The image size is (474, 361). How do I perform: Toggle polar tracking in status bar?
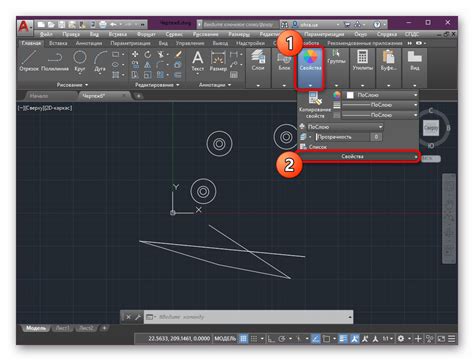282,339
